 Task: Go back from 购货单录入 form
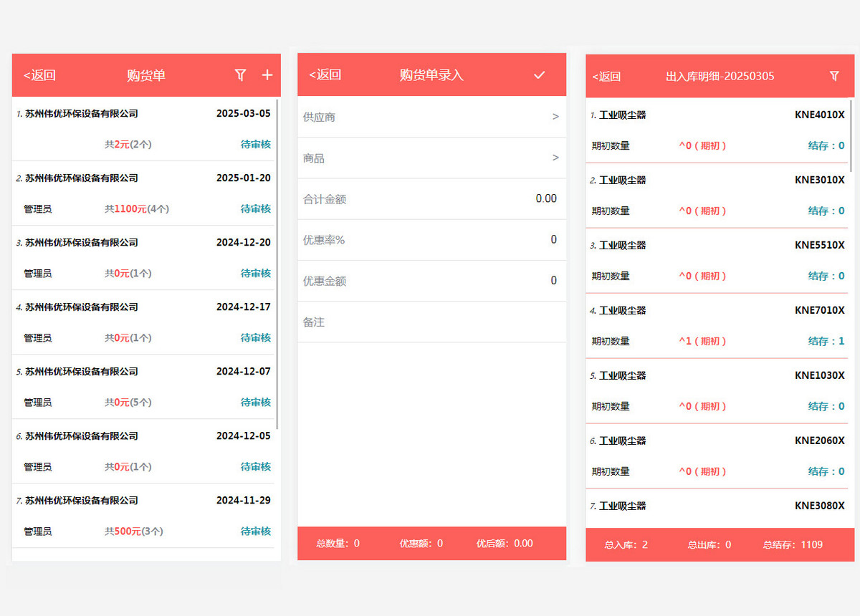pos(325,75)
